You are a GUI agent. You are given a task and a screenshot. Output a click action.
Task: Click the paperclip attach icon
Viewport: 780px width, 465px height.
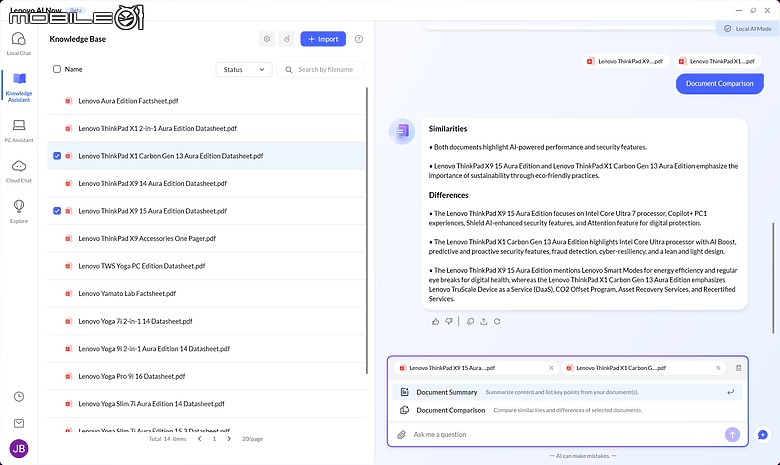pos(401,435)
